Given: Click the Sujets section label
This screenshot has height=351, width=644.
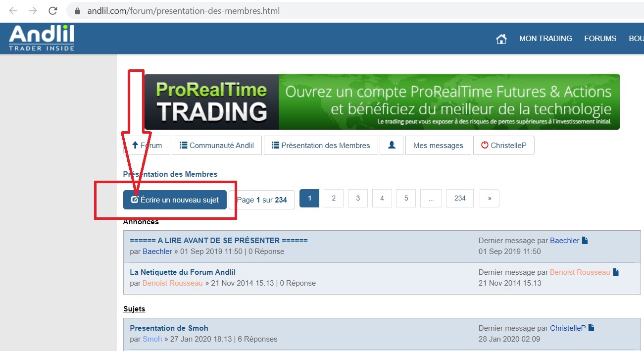Looking at the screenshot, I should [134, 309].
